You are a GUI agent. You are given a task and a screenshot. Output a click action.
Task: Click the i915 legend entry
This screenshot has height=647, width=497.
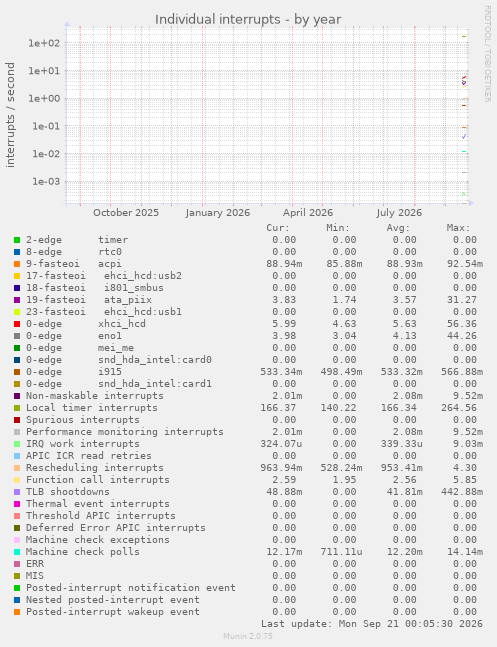click(x=110, y=372)
